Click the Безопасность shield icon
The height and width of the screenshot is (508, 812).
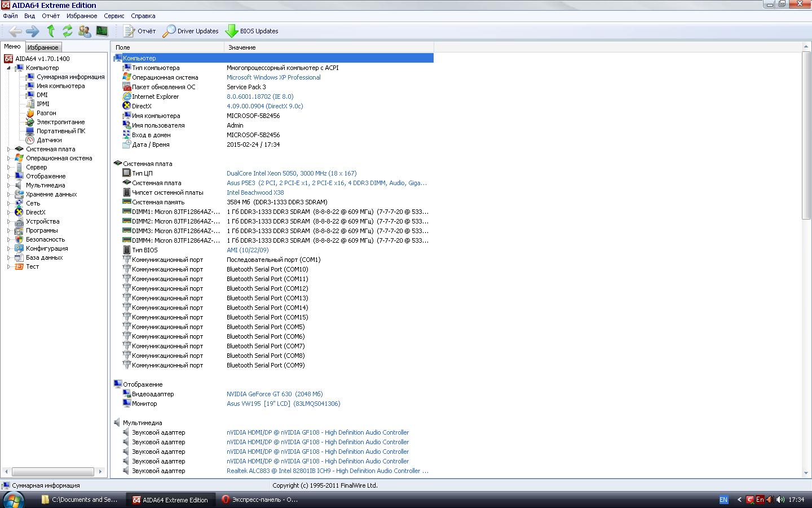(x=19, y=239)
